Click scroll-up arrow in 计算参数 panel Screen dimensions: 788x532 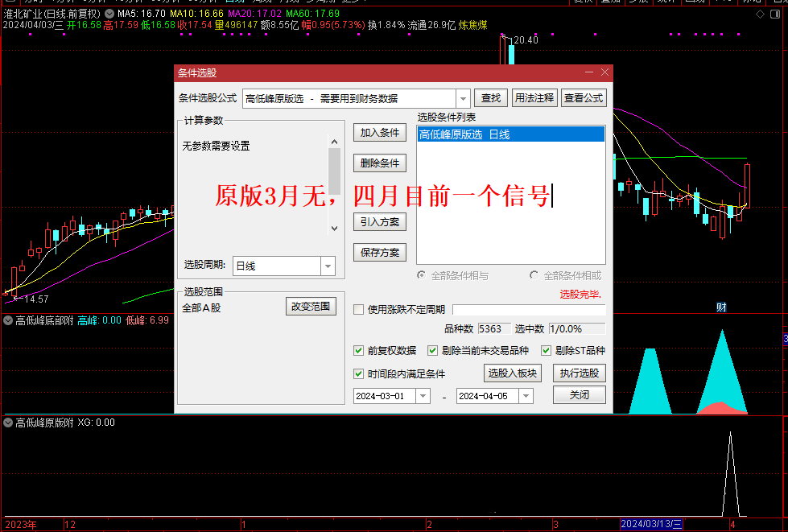coord(335,142)
